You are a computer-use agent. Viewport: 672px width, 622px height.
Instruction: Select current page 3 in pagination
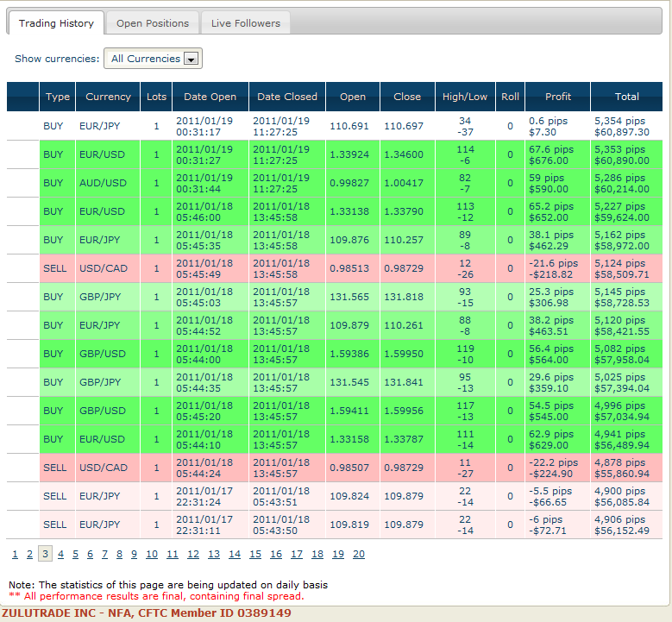tap(45, 554)
